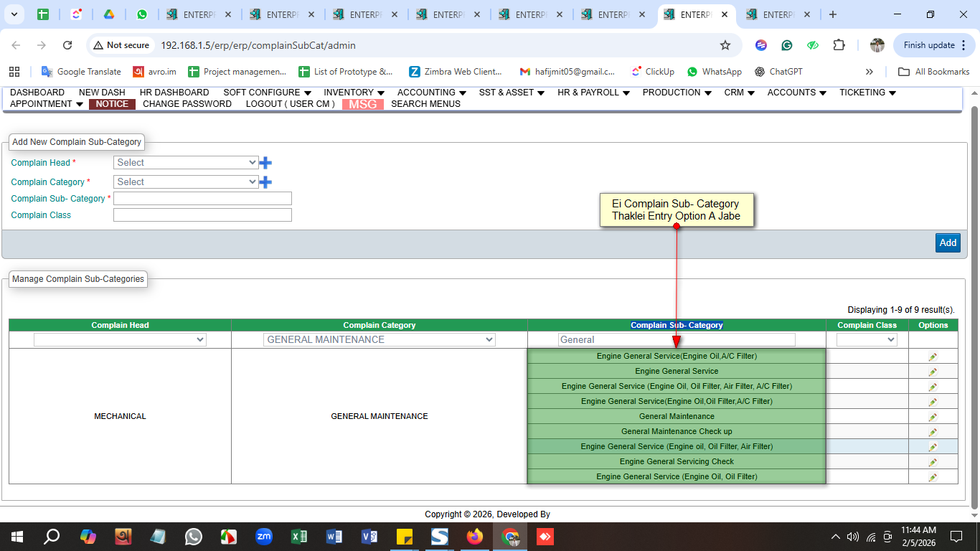Open the Complain Head Select dropdown
This screenshot has height=551, width=980.
pyautogui.click(x=186, y=163)
